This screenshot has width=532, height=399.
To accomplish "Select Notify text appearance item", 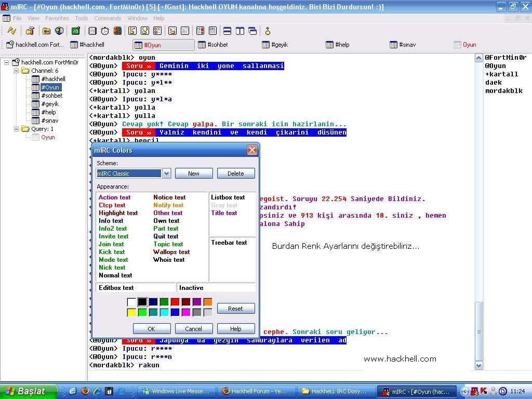I will (168, 205).
